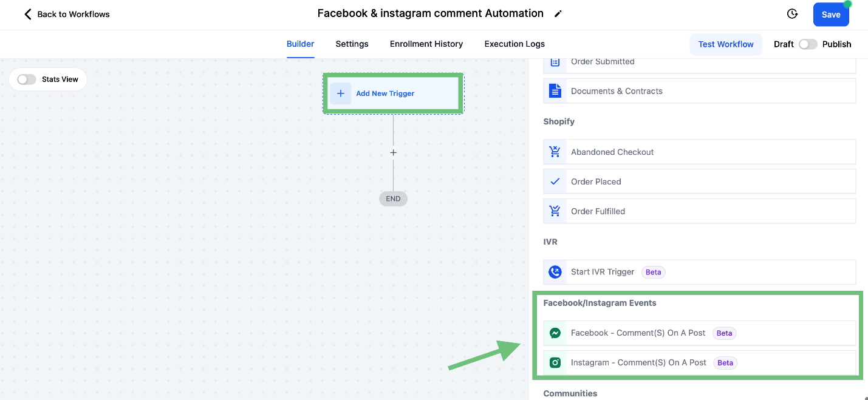Viewport: 868px width, 400px height.
Task: Click Add New Trigger box
Action: tap(393, 93)
